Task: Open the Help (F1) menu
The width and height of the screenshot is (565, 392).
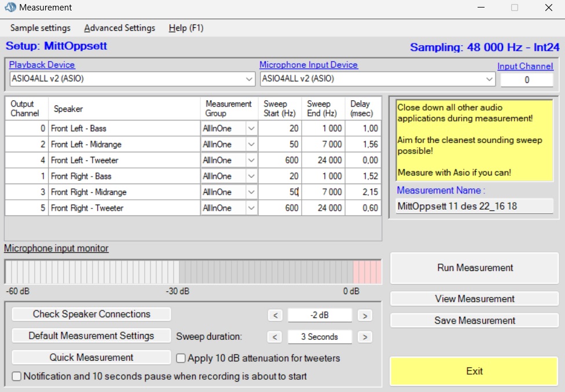Action: pos(186,28)
